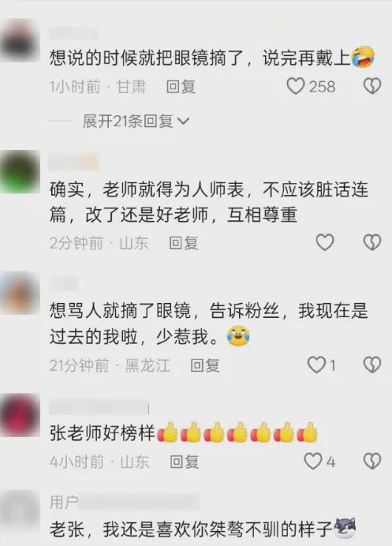The image size is (392, 546).
Task: Reply to the Shandong comment posted 2 minutes ago
Action: (184, 243)
